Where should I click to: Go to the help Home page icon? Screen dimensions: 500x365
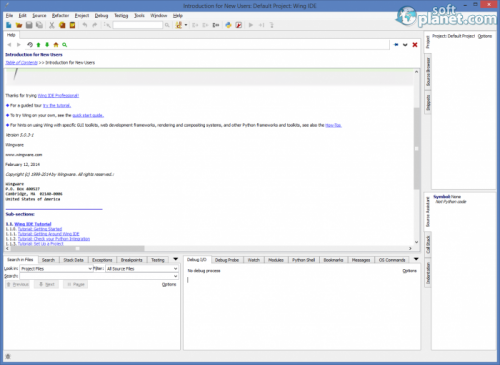56,45
